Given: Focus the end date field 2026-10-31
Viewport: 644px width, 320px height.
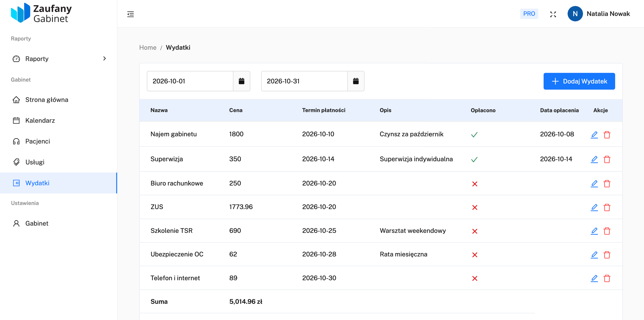Looking at the screenshot, I should tap(304, 81).
